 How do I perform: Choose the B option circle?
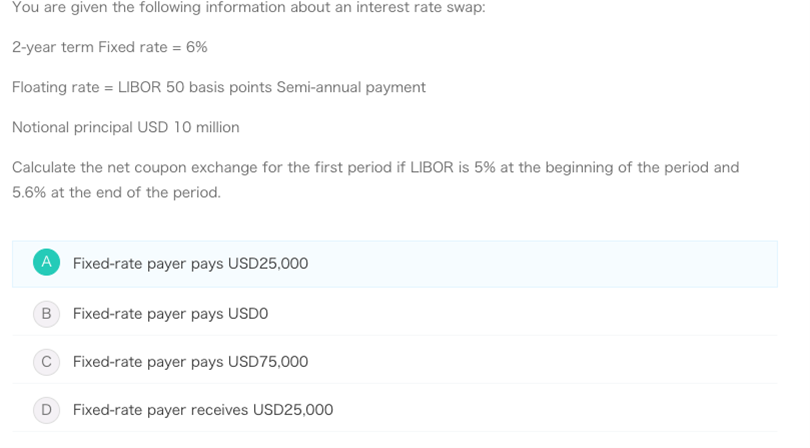coord(46,314)
